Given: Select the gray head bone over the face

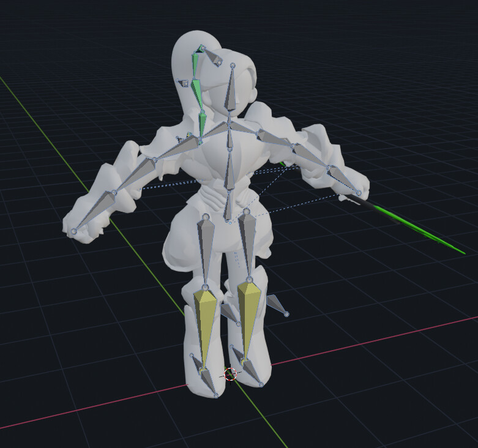Looking at the screenshot, I should (x=231, y=91).
